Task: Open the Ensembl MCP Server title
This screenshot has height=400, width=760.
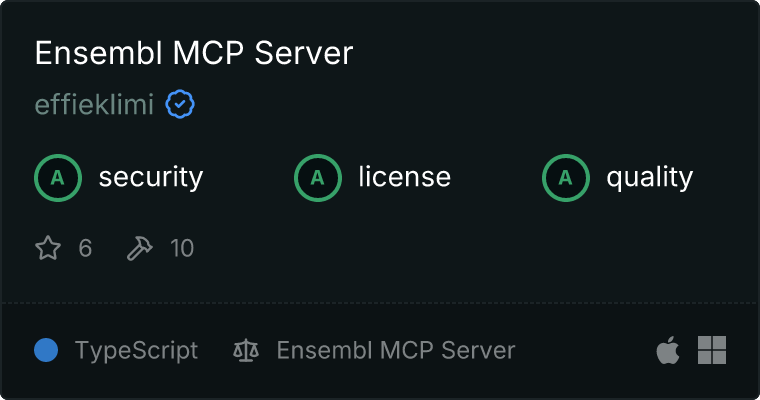Action: (194, 52)
